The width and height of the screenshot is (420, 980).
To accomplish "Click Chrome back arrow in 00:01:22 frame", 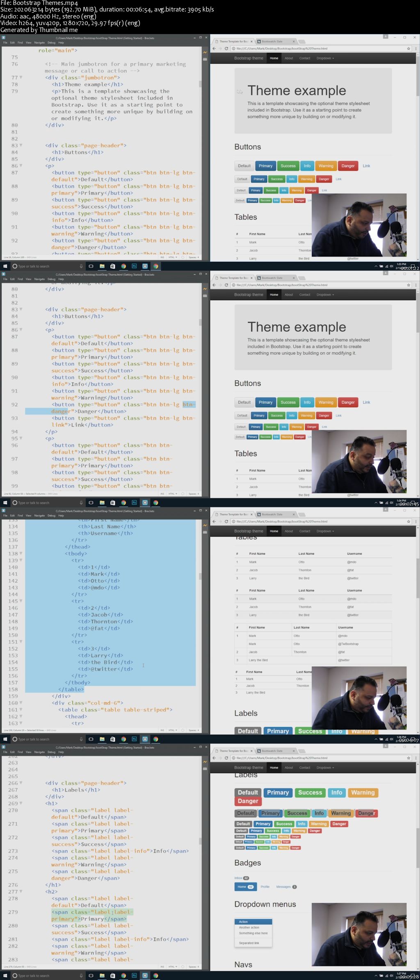I will point(214,48).
